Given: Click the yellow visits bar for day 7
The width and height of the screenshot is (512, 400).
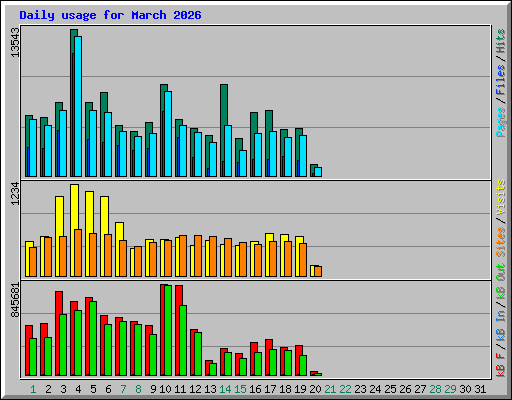Looking at the screenshot, I should pos(119,231).
